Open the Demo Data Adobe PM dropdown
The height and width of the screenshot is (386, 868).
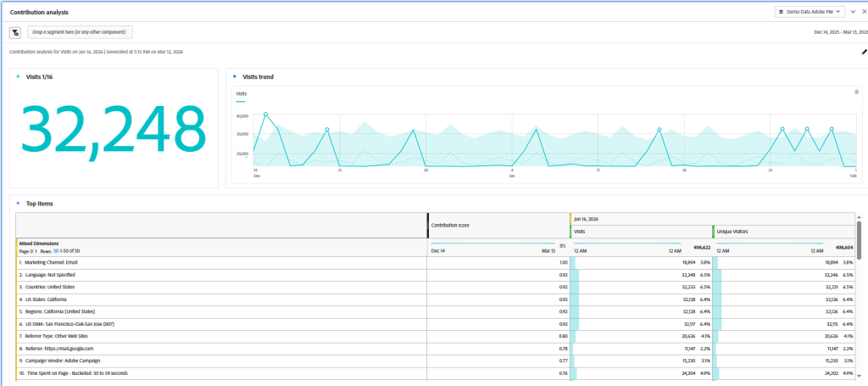810,12
